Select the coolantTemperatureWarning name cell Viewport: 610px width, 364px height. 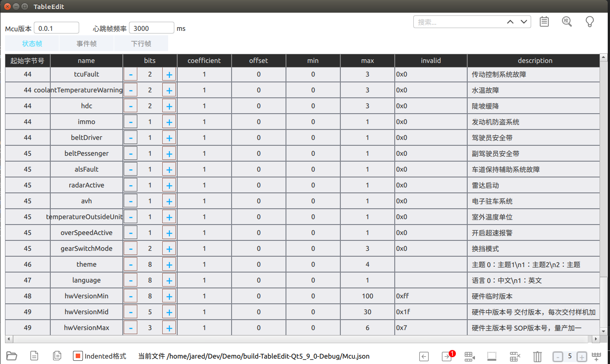[x=87, y=90]
